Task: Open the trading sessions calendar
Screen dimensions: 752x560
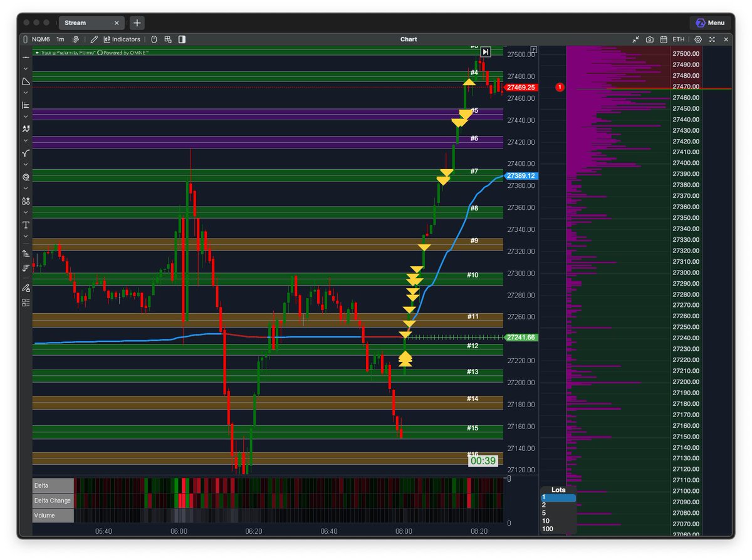Action: 664,39
